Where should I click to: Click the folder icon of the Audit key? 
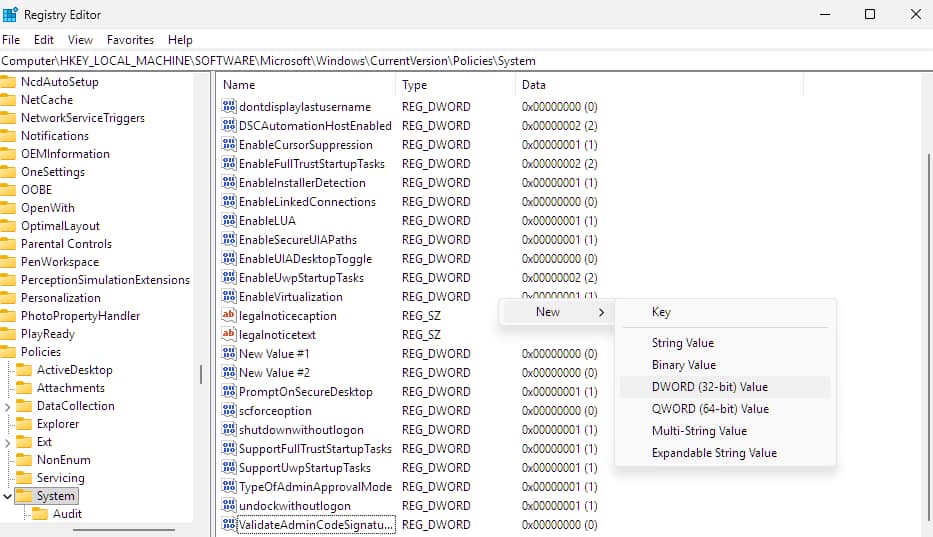[x=40, y=514]
